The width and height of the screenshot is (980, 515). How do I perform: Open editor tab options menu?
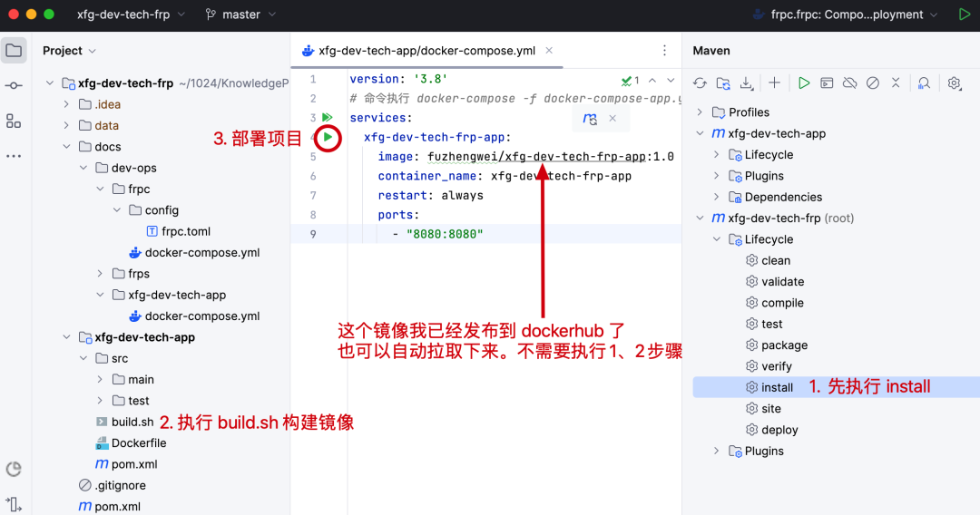click(664, 51)
